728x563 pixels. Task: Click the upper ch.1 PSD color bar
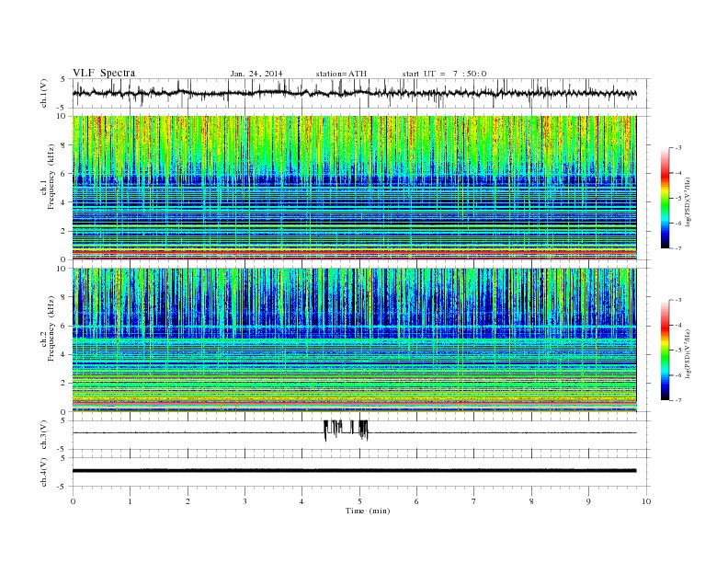point(665,198)
